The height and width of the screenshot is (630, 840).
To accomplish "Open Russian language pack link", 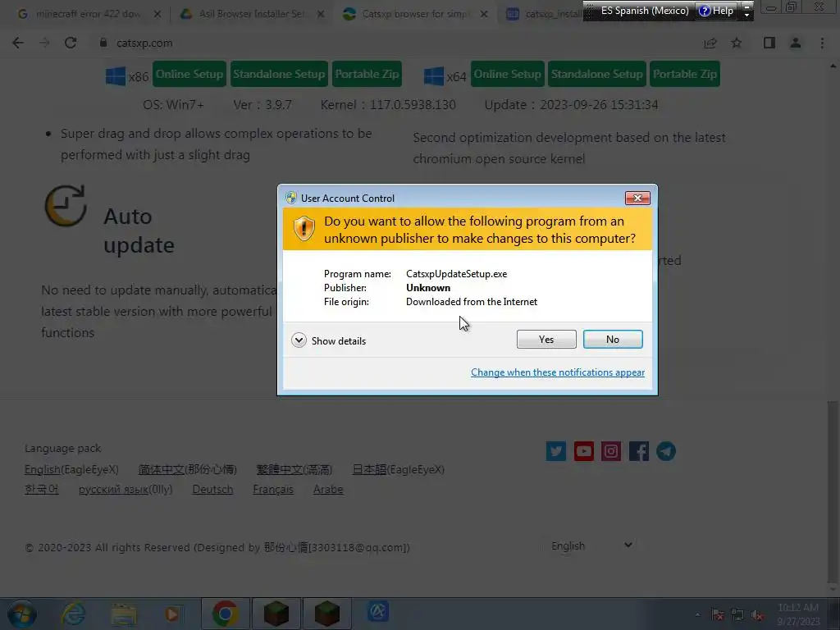I will [126, 489].
